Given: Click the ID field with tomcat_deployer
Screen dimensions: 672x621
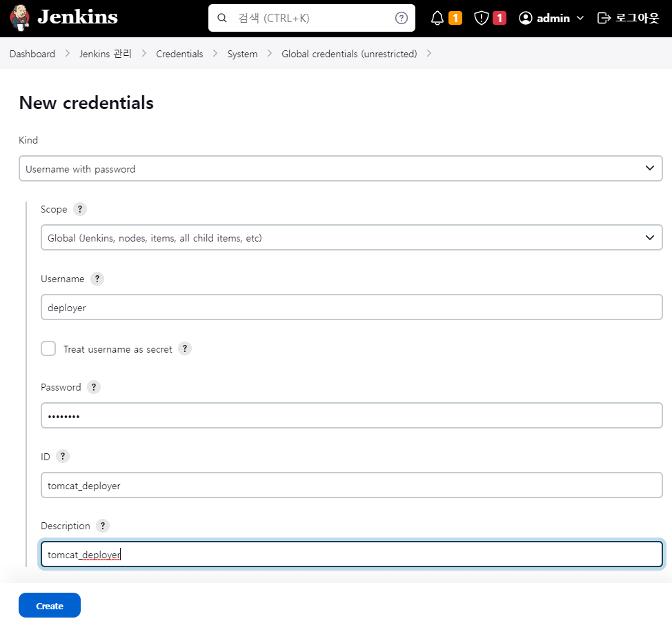Looking at the screenshot, I should click(351, 485).
